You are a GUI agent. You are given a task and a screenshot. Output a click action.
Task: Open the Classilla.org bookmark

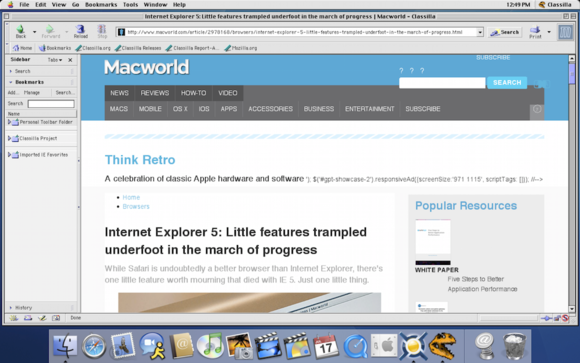[x=93, y=48]
